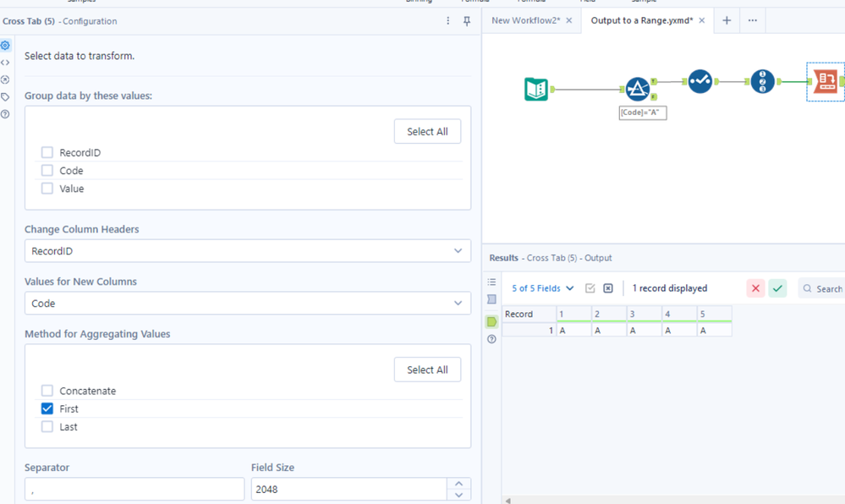Click the Filter False output anchor
Image resolution: width=845 pixels, height=504 pixels.
[654, 97]
